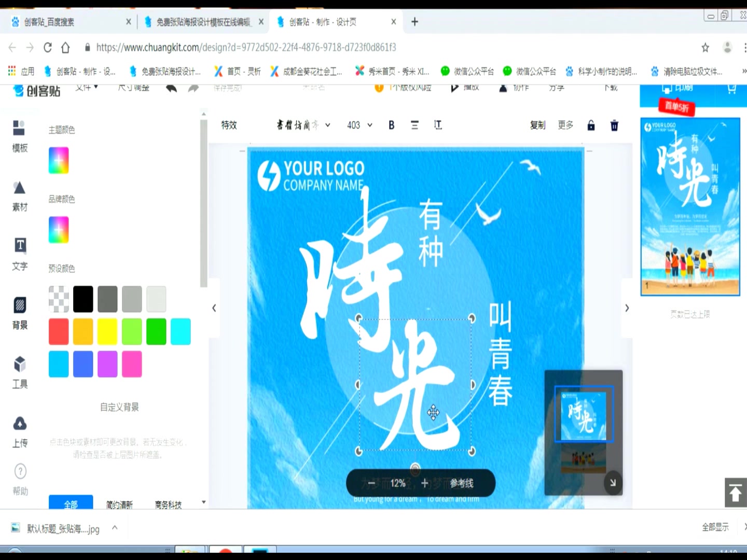Bookmark this page with star icon
The image size is (747, 560).
(x=705, y=48)
